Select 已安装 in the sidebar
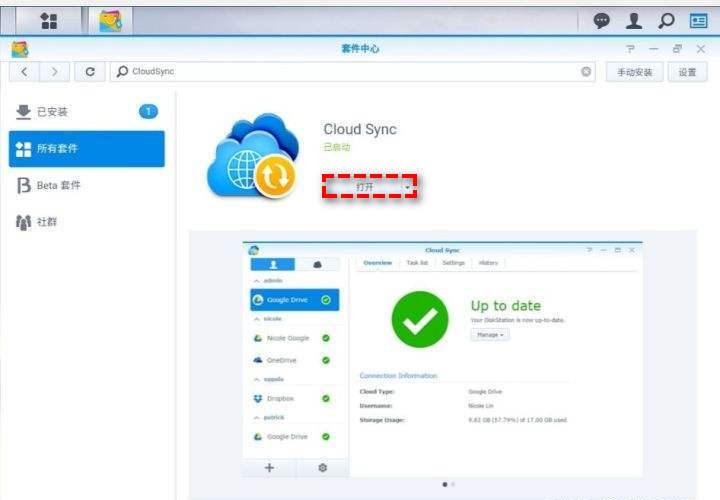This screenshot has width=720, height=500. coord(86,112)
